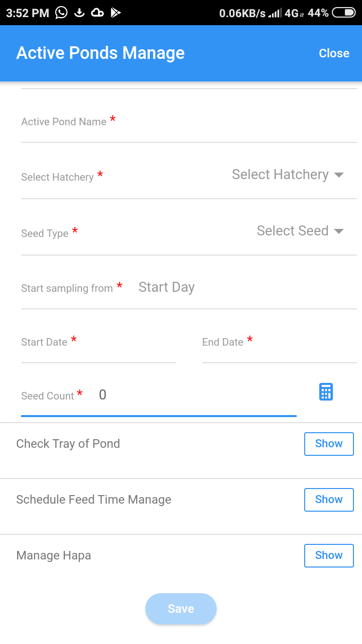Tap the battery indicator icon
The image size is (362, 644).
(x=344, y=13)
